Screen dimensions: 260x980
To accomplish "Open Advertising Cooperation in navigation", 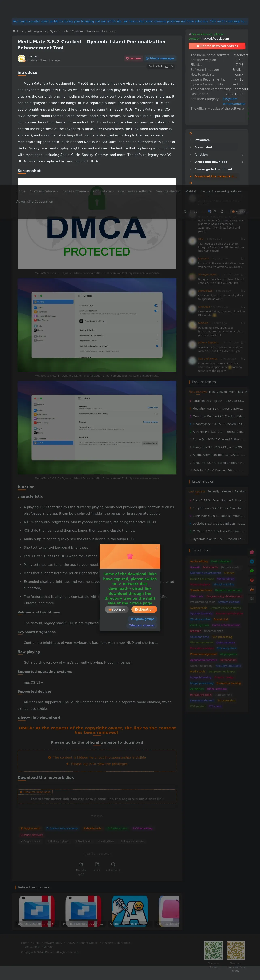I will (x=35, y=201).
